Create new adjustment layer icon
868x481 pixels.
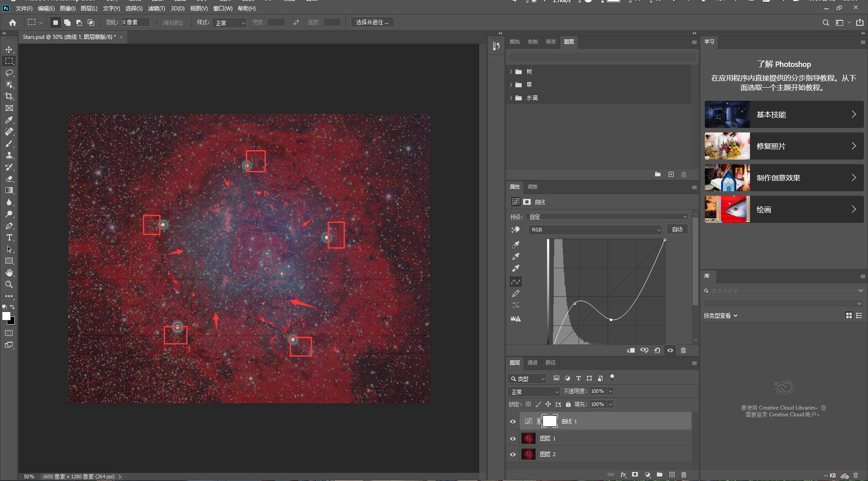647,475
